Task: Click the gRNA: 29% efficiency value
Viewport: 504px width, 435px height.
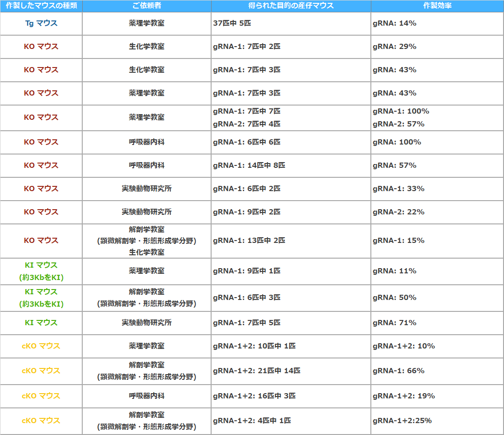Action: 394,47
